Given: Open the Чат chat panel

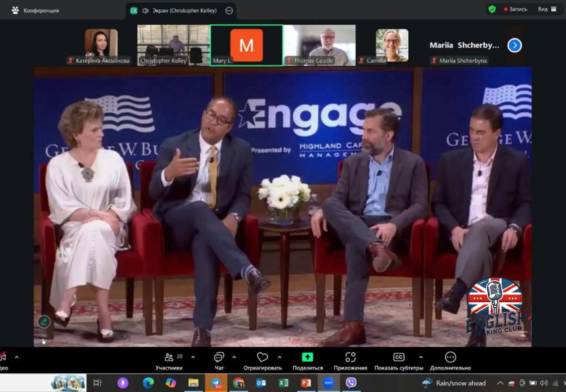Looking at the screenshot, I should point(219,358).
